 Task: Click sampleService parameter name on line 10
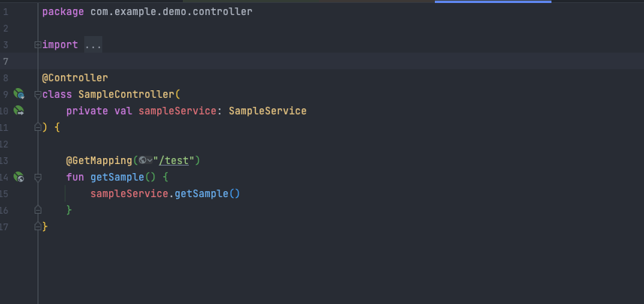pyautogui.click(x=178, y=111)
